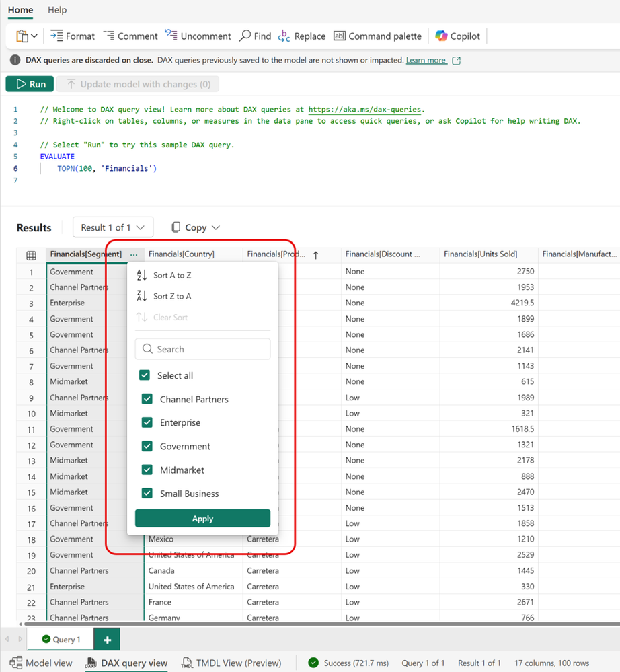The height and width of the screenshot is (672, 620).
Task: Click the Search field in filter menu
Action: (x=202, y=349)
